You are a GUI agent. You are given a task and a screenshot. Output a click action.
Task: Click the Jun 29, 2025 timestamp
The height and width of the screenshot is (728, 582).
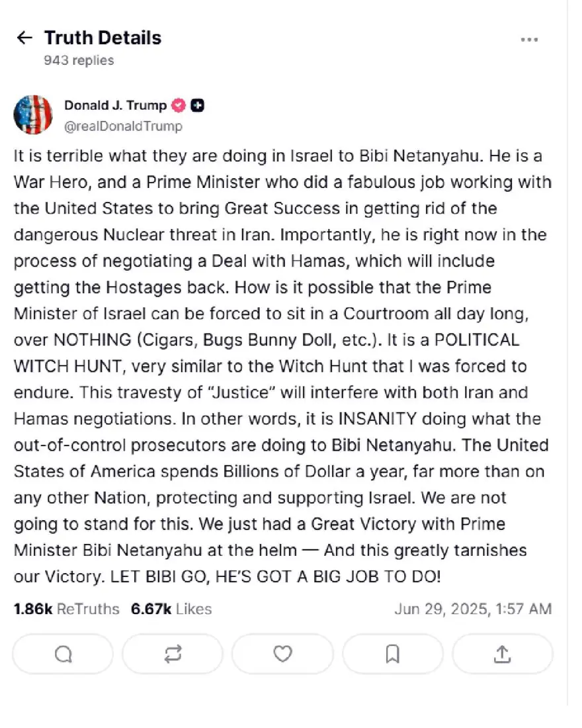pyautogui.click(x=472, y=609)
